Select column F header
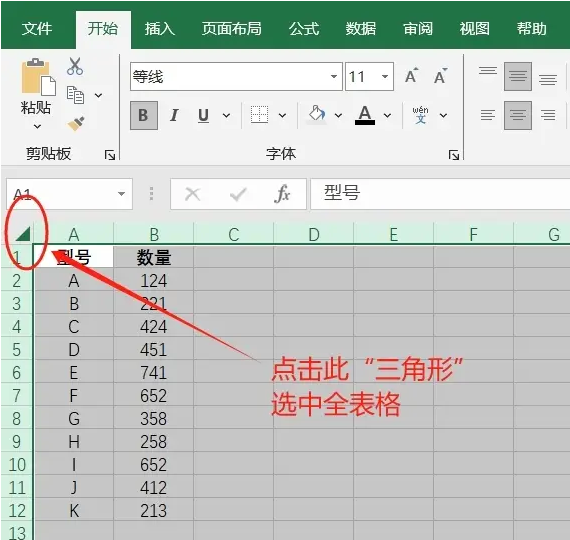This screenshot has width=570, height=540. 473,234
